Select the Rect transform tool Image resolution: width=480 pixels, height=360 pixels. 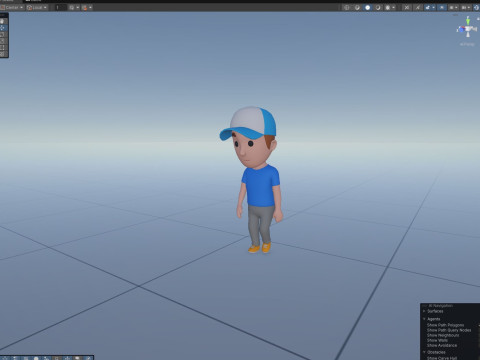pyautogui.click(x=2, y=47)
